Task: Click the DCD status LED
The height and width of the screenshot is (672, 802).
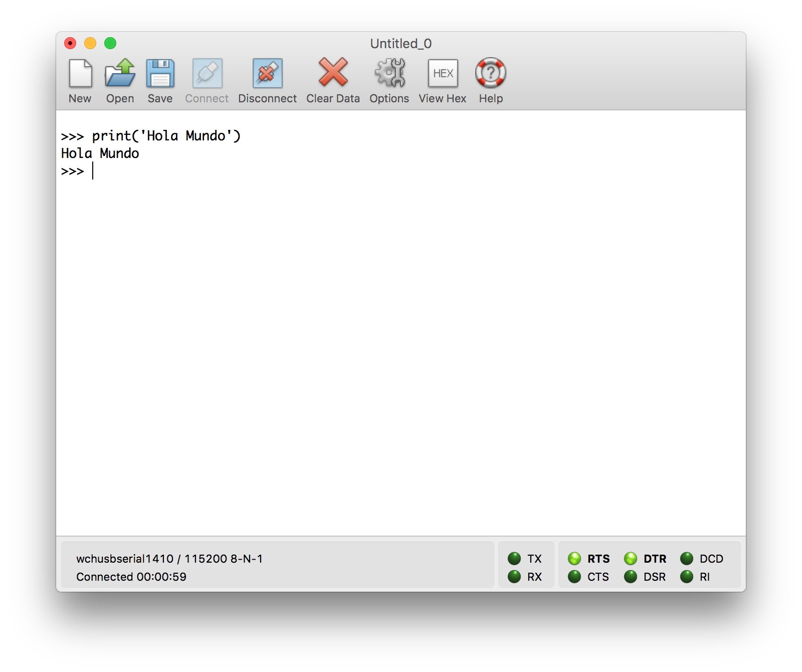Action: click(x=687, y=559)
